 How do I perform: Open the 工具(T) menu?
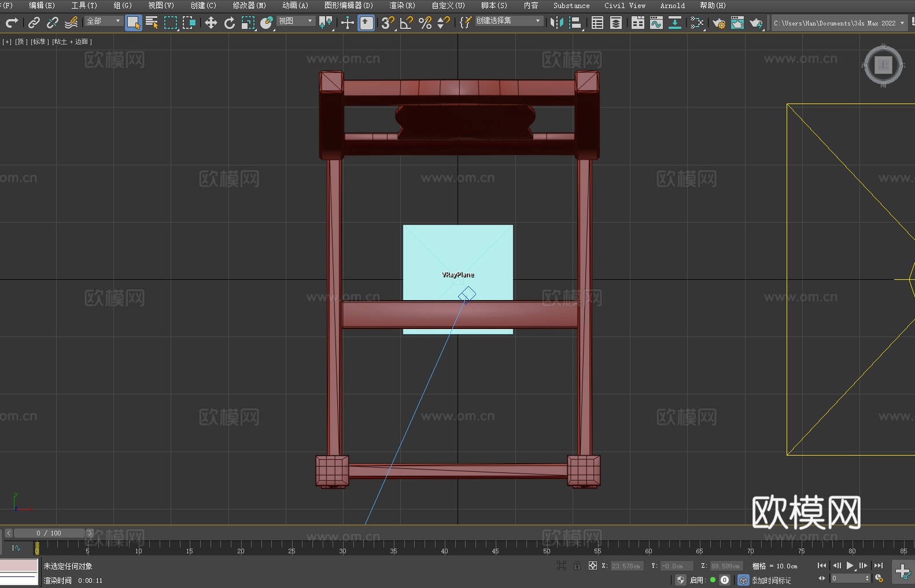(84, 5)
